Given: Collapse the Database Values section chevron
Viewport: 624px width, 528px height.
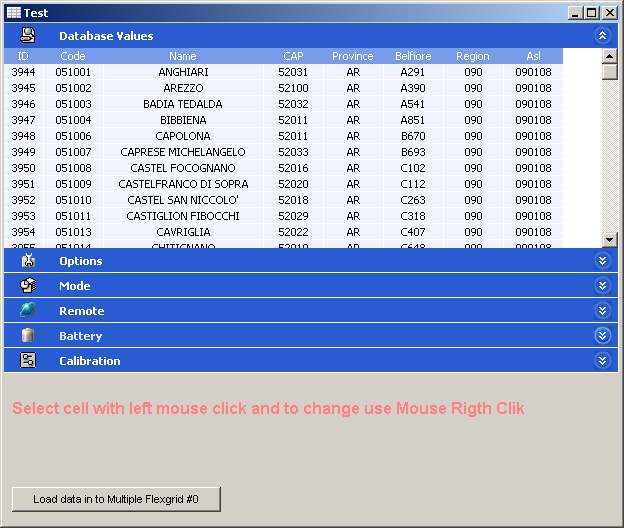Looking at the screenshot, I should 601,35.
